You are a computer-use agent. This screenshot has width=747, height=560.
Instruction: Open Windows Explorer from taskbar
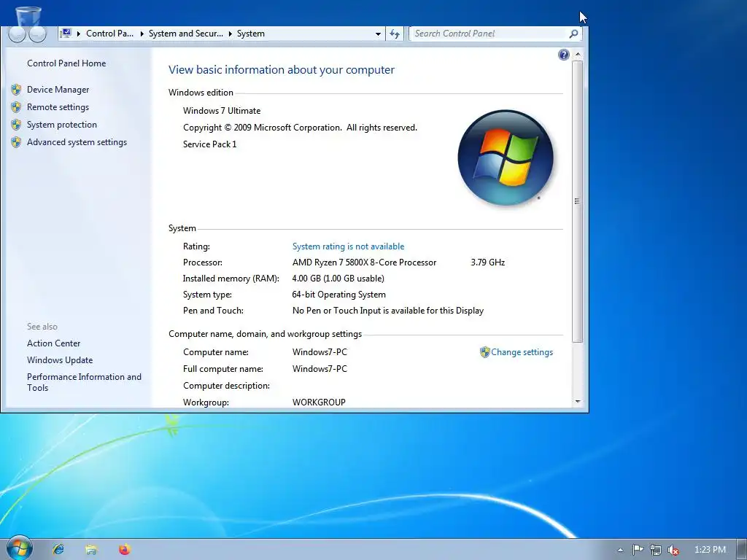tap(91, 550)
